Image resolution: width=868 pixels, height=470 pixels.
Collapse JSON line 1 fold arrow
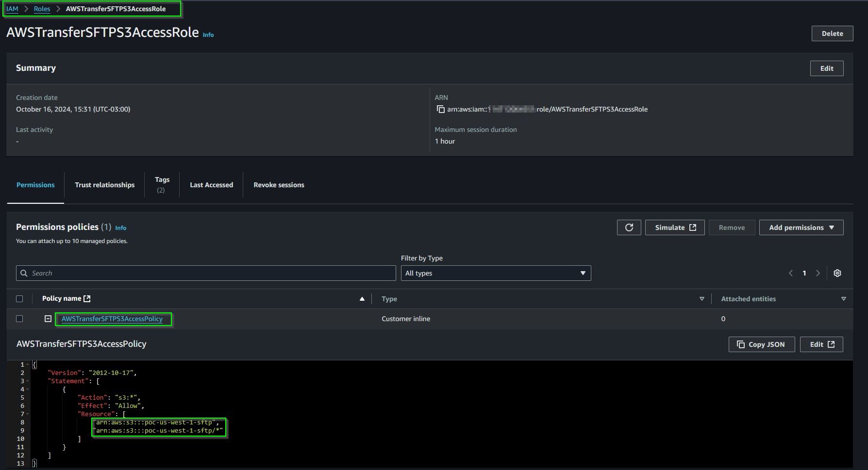coord(28,364)
